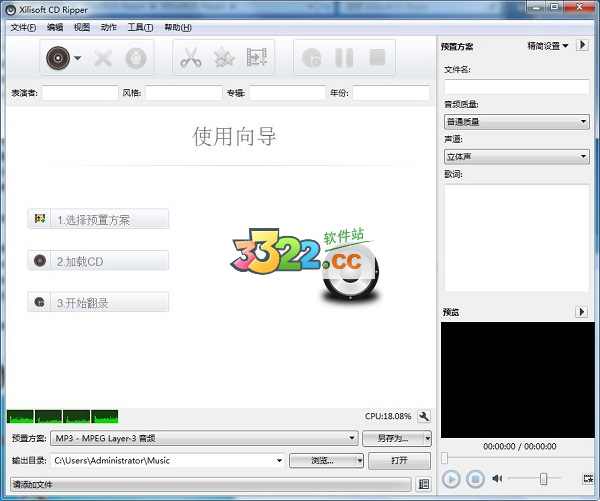The image size is (600, 501).
Task: Click the CPU usage graph meters
Action: click(62, 416)
